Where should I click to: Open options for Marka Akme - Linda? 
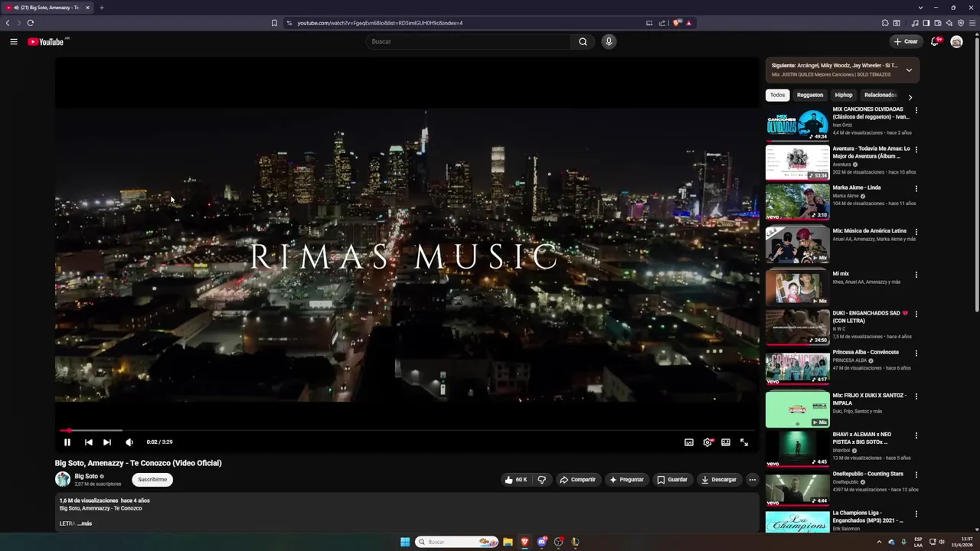tap(916, 188)
